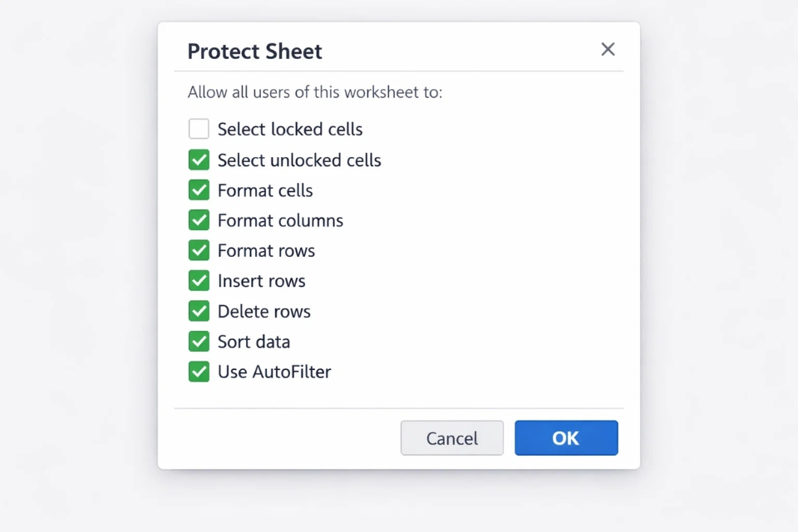The height and width of the screenshot is (532, 798).
Task: Click the "Sort data" label text
Action: [x=254, y=342]
